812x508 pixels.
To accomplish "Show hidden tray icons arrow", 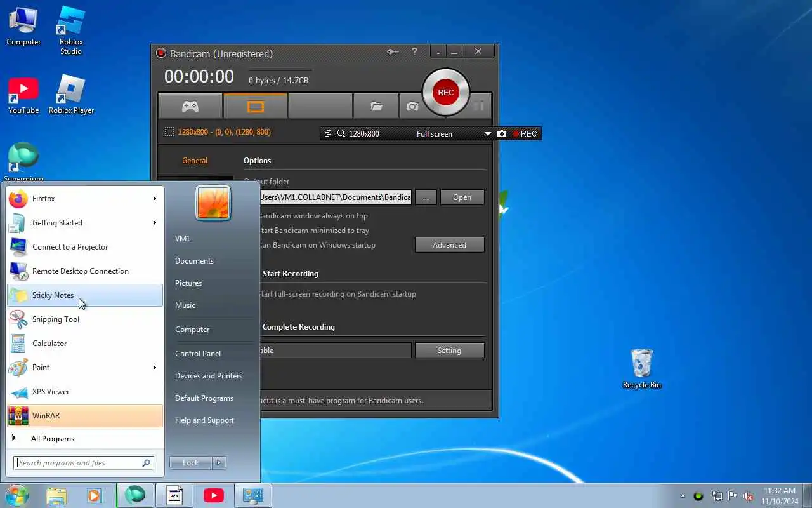I will click(683, 496).
